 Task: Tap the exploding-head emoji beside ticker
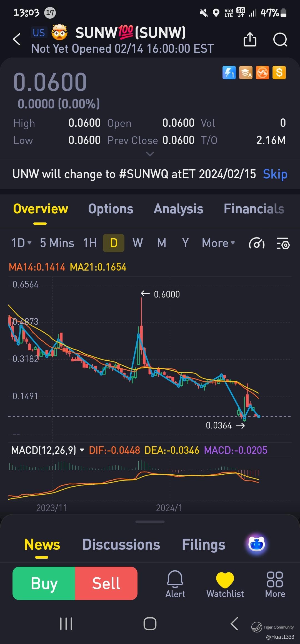[x=59, y=33]
